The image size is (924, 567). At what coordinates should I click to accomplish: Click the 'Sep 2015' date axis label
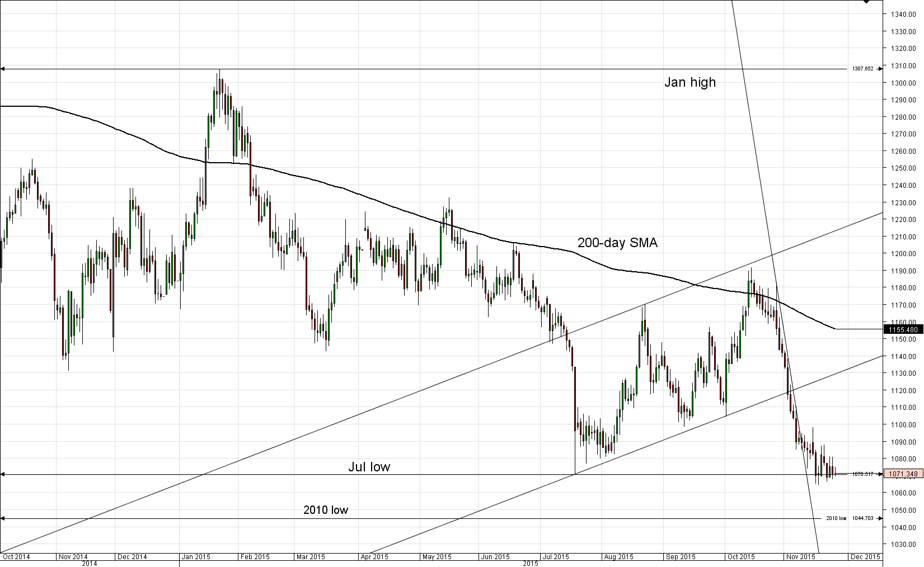tap(681, 556)
